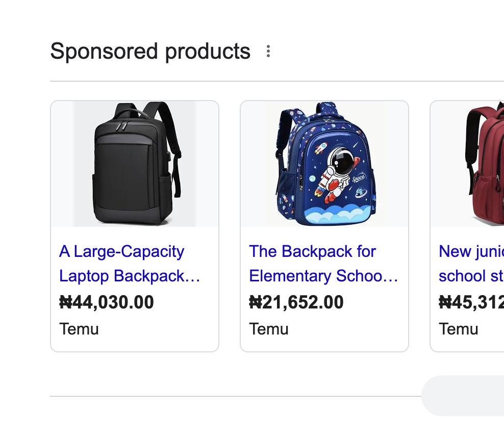Click the 'Space' logo on astronaut backpack

click(358, 178)
